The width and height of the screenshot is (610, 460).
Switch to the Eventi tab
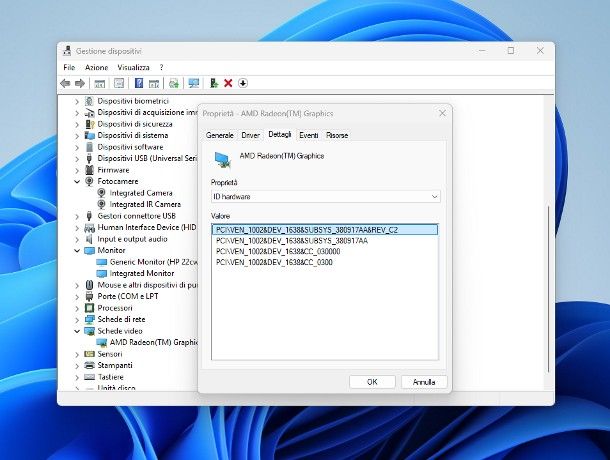click(x=309, y=134)
